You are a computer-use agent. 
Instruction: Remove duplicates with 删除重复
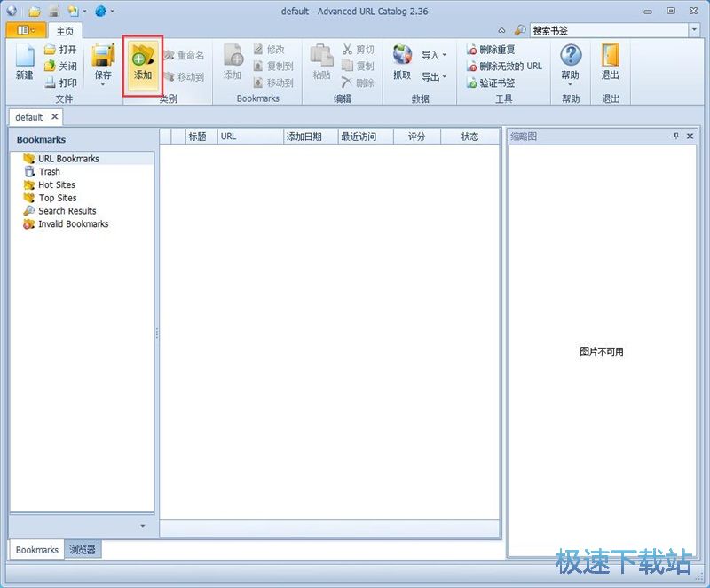point(491,50)
